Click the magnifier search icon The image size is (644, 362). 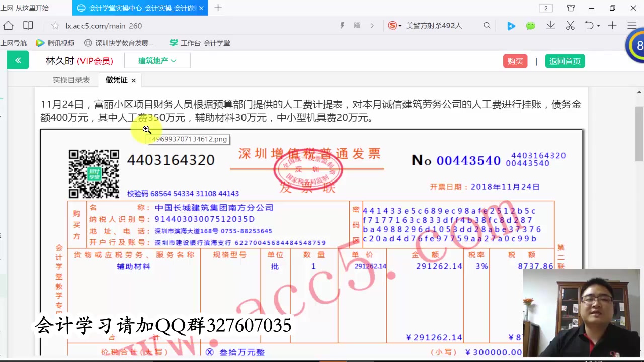pyautogui.click(x=487, y=26)
